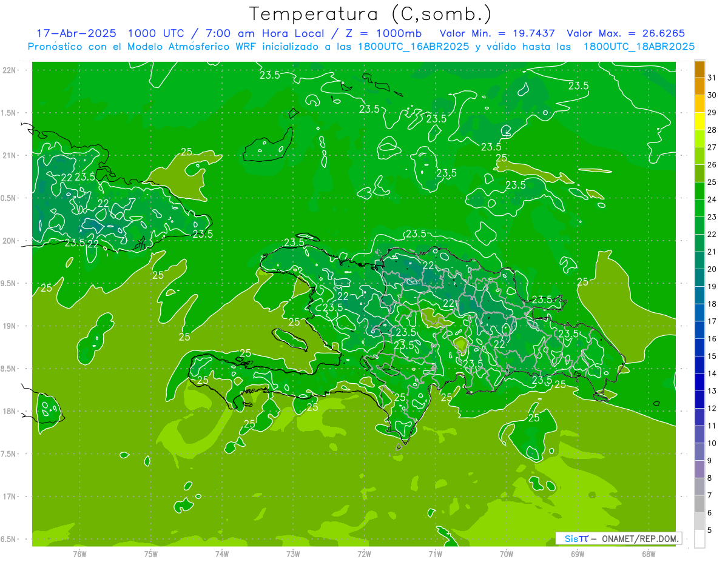Screen dimensions: 728x562
Task: Click the legend color band between 30 and 31
Action: click(699, 86)
